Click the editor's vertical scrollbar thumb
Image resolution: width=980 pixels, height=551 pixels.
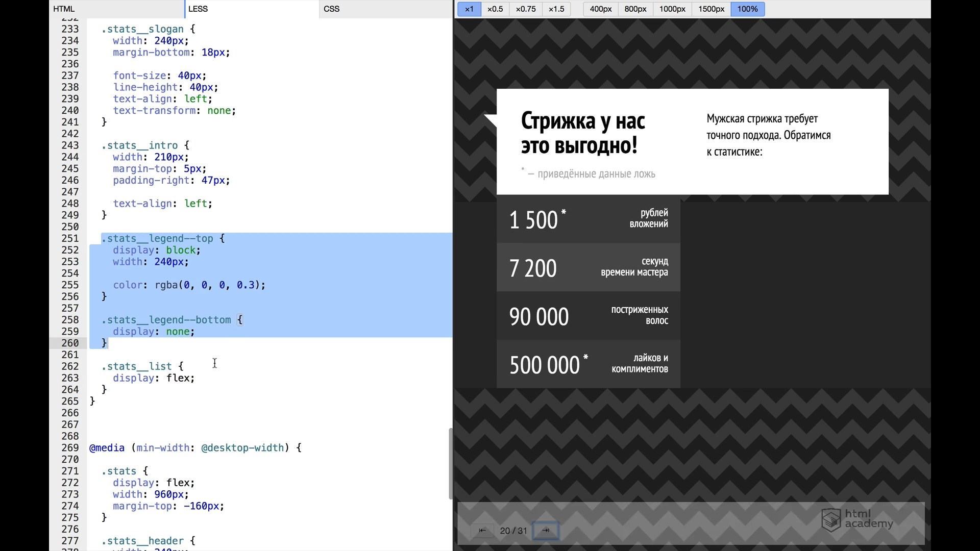pyautogui.click(x=450, y=463)
